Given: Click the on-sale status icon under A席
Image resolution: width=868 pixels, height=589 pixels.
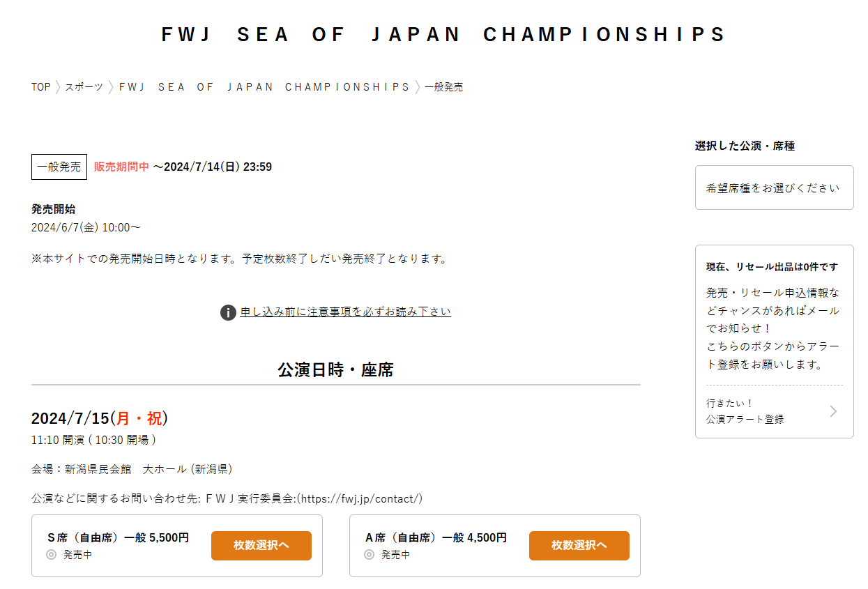Looking at the screenshot, I should 369,555.
